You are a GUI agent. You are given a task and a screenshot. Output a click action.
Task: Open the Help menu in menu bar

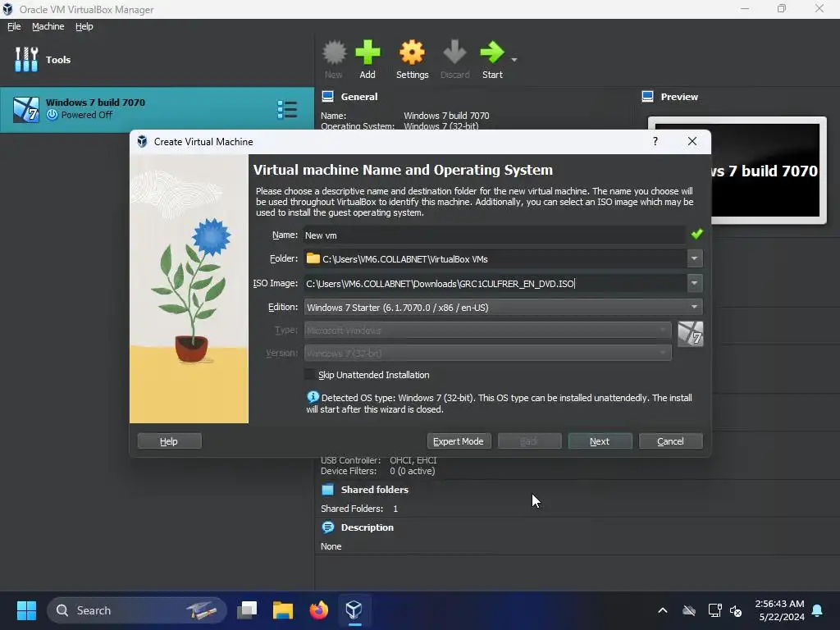[x=84, y=26]
